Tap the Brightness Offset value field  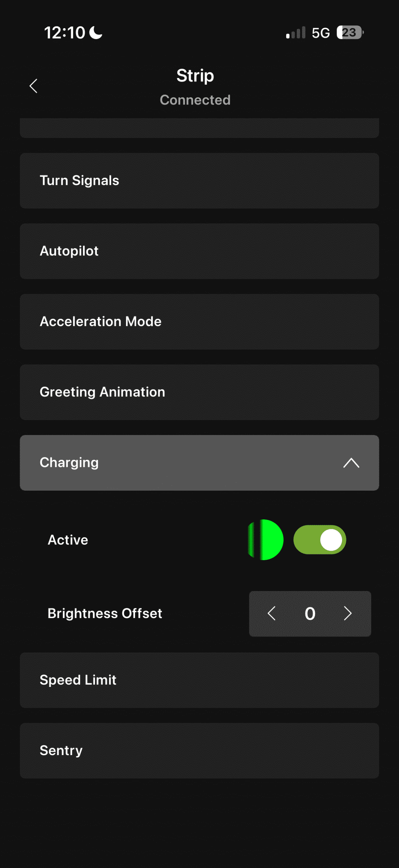click(x=310, y=613)
